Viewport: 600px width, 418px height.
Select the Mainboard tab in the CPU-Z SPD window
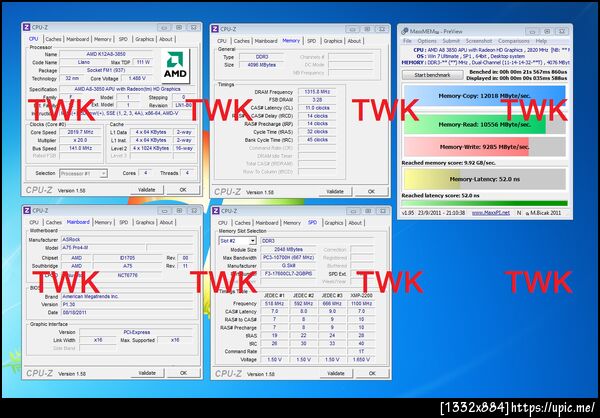(x=267, y=223)
